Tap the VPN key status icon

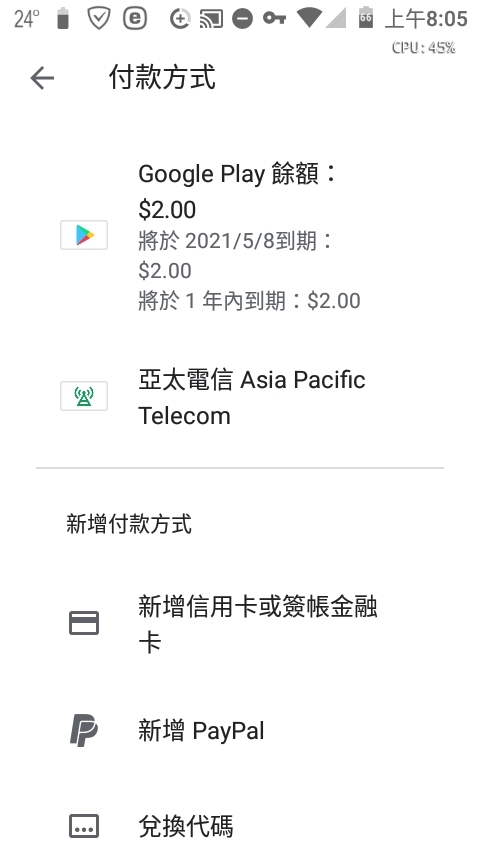(x=274, y=19)
